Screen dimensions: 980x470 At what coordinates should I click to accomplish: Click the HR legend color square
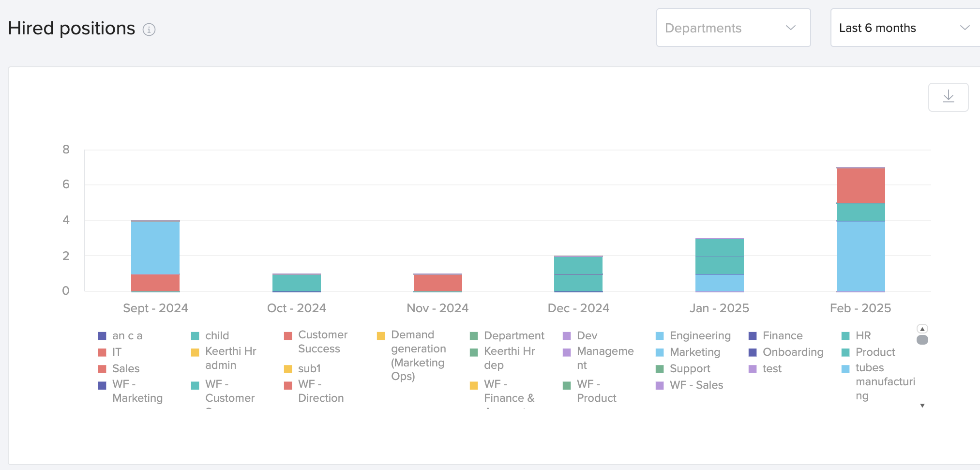pyautogui.click(x=845, y=336)
